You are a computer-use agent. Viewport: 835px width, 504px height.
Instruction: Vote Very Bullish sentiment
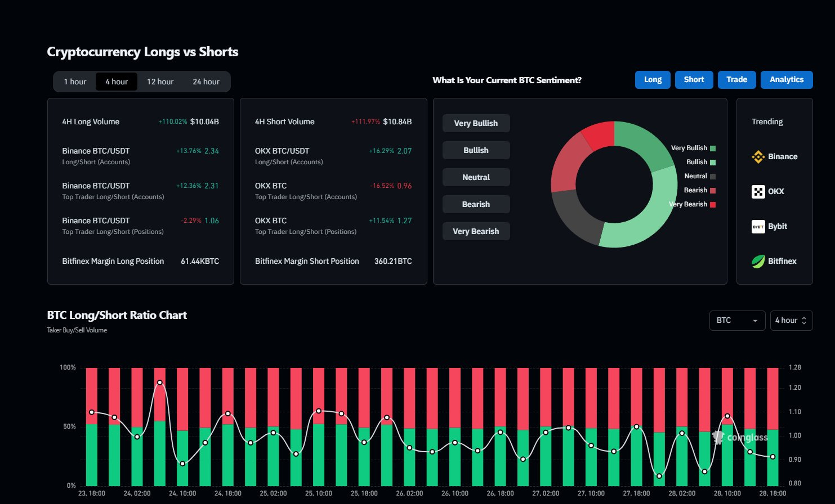pyautogui.click(x=476, y=123)
